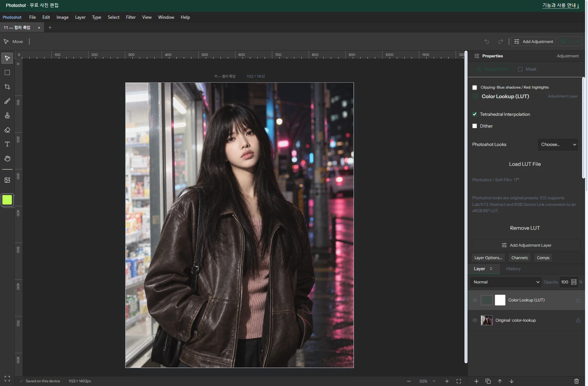Click the Add Adjustment toolbar button
Viewport: 588px width, 386px height.
point(533,42)
